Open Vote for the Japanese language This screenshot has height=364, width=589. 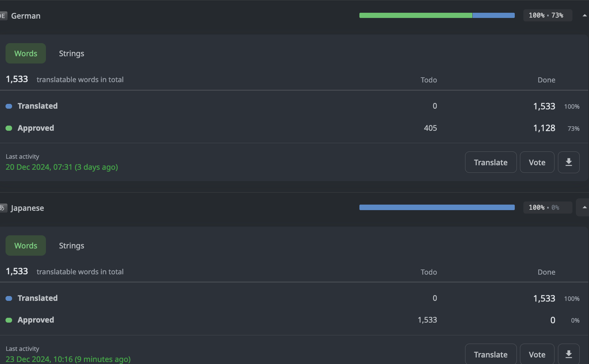[537, 354]
